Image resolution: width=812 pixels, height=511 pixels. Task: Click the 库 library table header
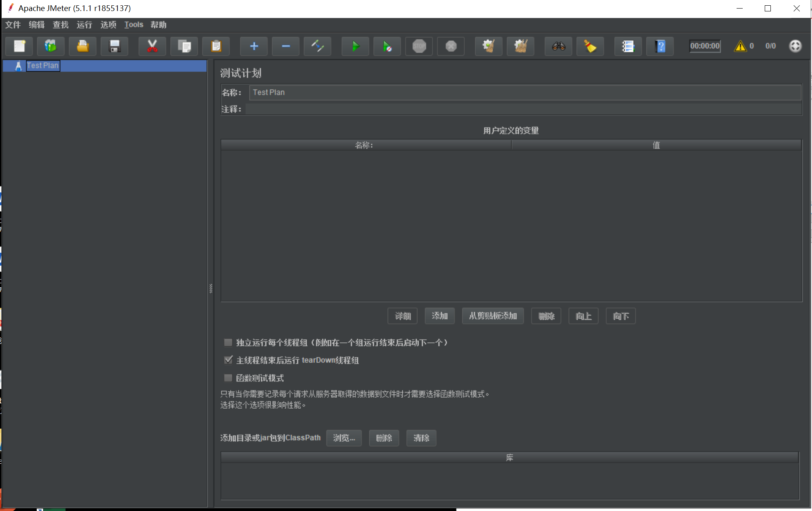(x=510, y=458)
